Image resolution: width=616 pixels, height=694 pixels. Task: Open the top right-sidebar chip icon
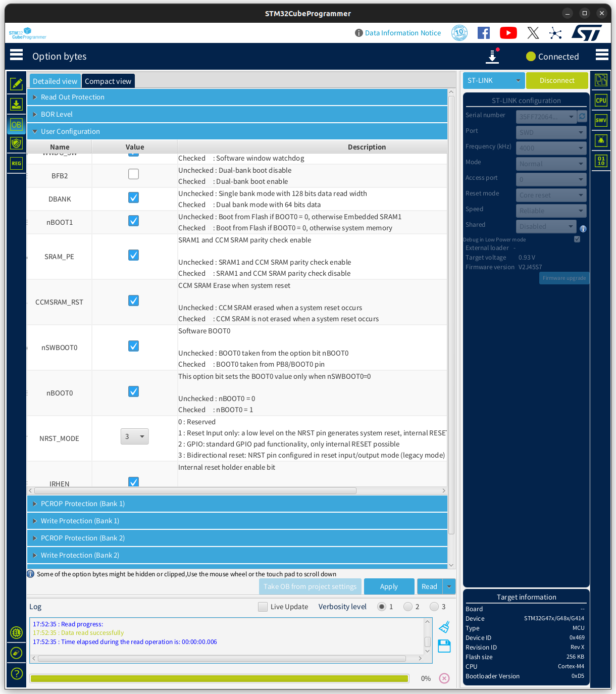click(601, 80)
